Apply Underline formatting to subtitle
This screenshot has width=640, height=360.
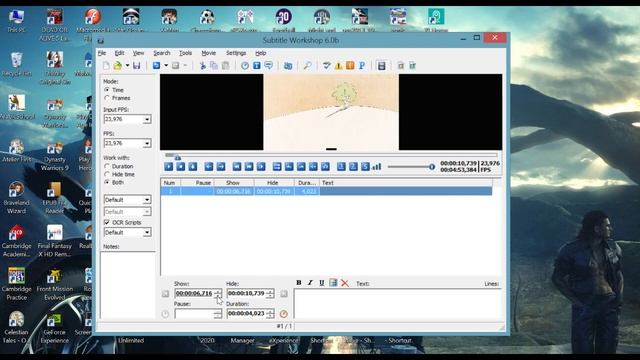pos(322,283)
